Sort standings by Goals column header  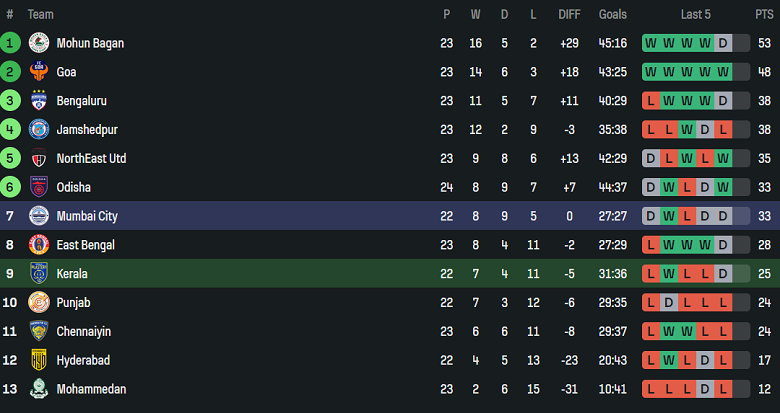coord(612,15)
